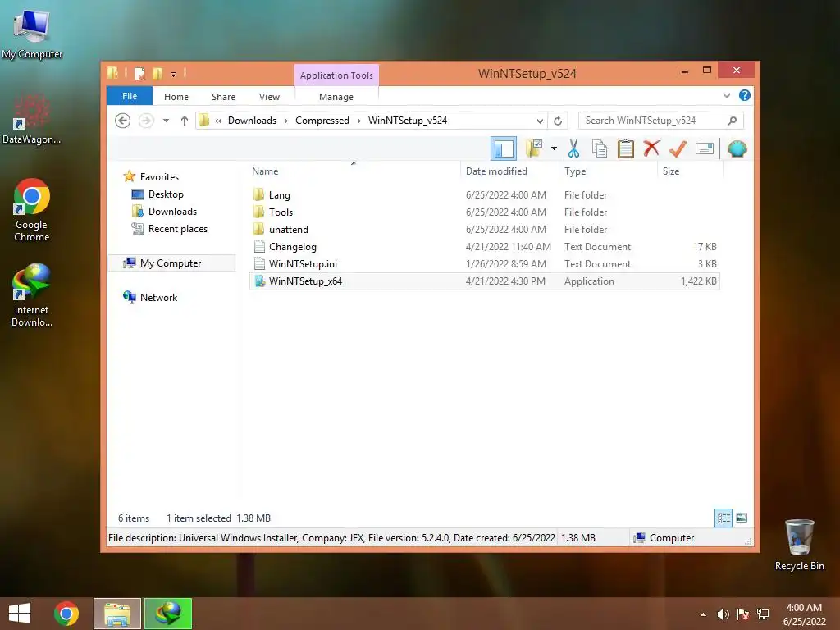Click the Help question mark icon
This screenshot has width=840, height=630.
pyautogui.click(x=744, y=95)
